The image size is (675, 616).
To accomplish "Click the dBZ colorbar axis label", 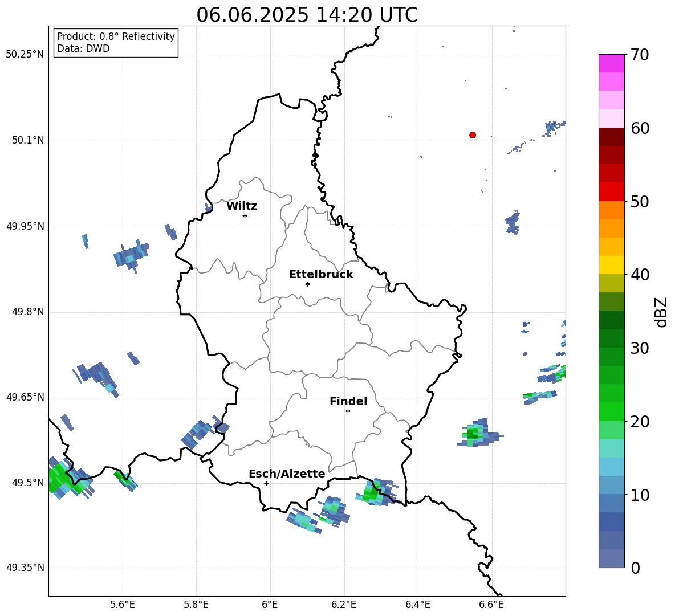I will coord(661,312).
